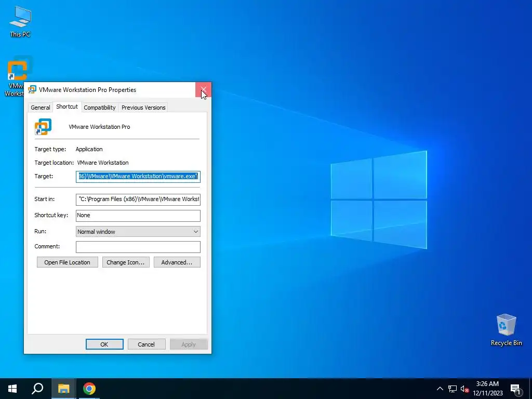
Task: Open the Compatibility tab
Action: pyautogui.click(x=100, y=108)
